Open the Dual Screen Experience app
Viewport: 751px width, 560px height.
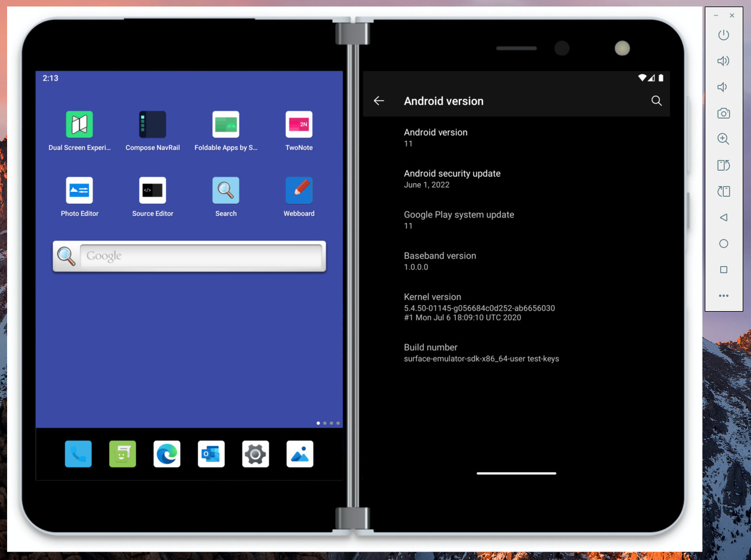pos(79,125)
